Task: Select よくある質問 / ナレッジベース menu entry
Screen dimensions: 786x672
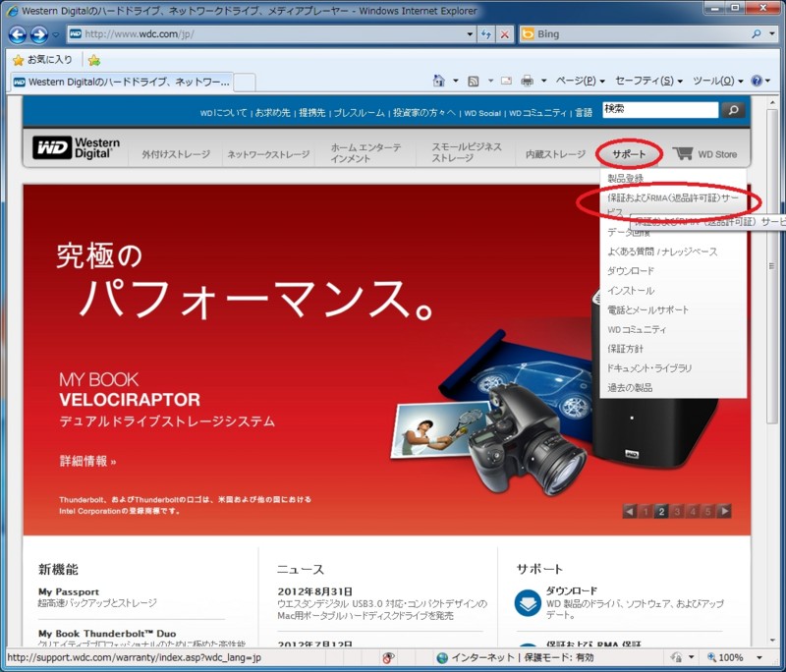Action: (x=662, y=252)
